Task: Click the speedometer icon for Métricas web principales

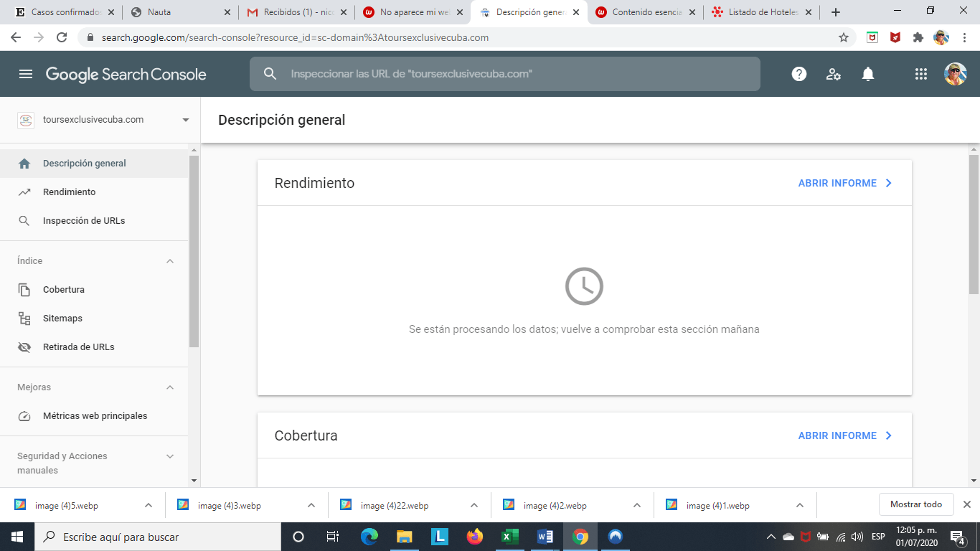Action: 24,416
